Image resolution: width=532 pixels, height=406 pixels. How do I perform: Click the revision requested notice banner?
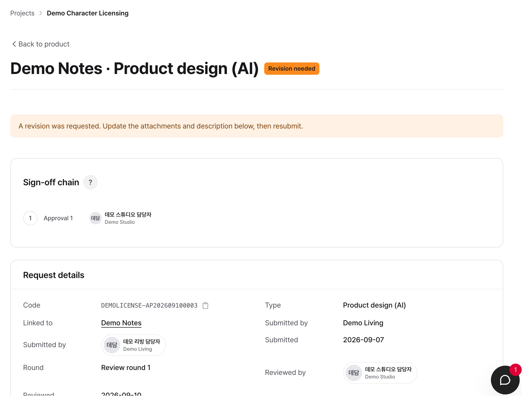[256, 126]
